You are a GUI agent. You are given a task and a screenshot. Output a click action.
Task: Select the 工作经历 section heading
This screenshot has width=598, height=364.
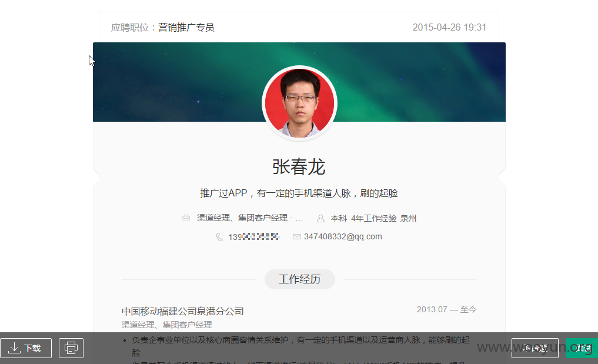tap(299, 279)
